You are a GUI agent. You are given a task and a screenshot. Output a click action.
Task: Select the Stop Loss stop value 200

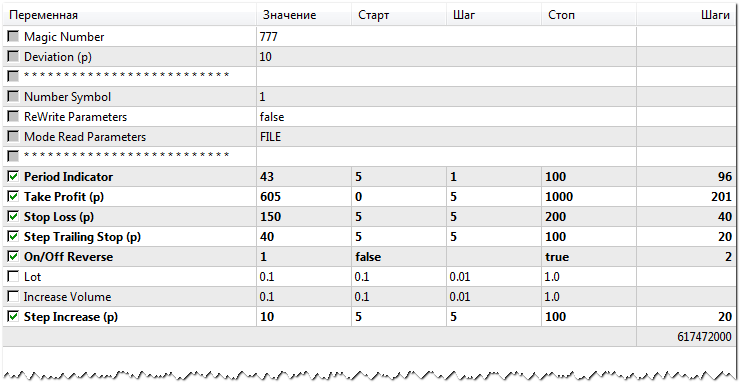[555, 217]
